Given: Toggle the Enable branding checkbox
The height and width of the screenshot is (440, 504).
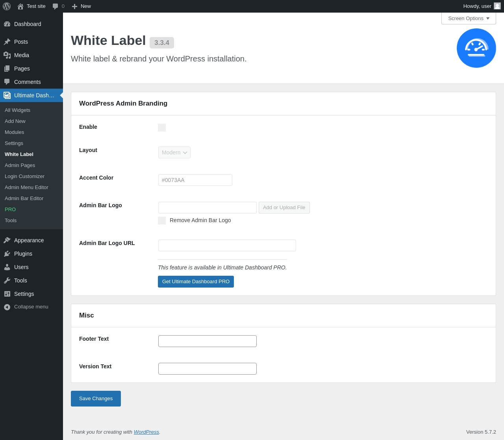Looking at the screenshot, I should (162, 128).
